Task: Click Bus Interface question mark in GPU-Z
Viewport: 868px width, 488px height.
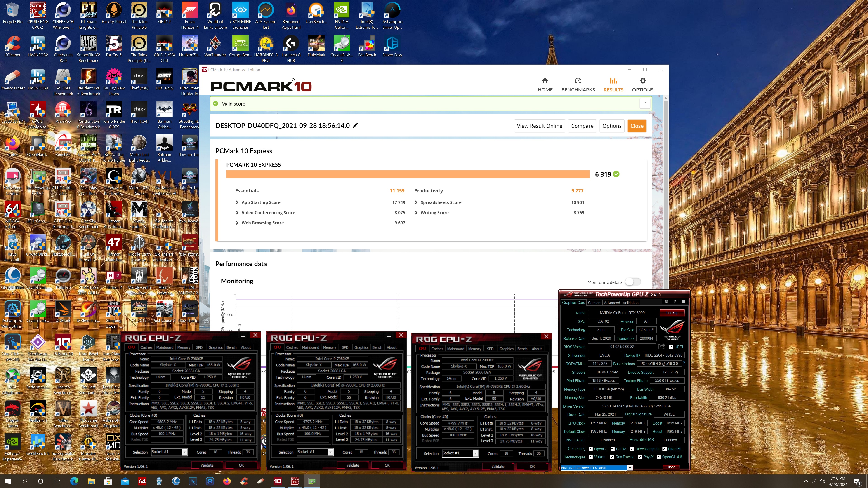Action: [x=684, y=364]
